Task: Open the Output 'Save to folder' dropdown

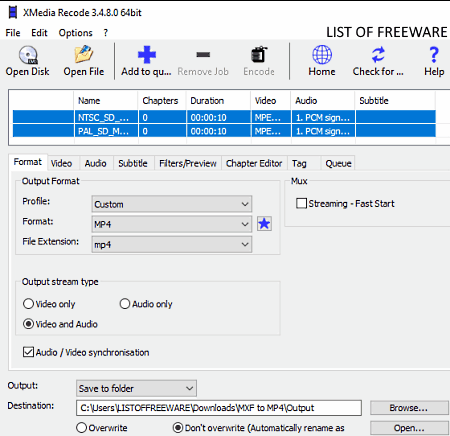Action: click(136, 388)
